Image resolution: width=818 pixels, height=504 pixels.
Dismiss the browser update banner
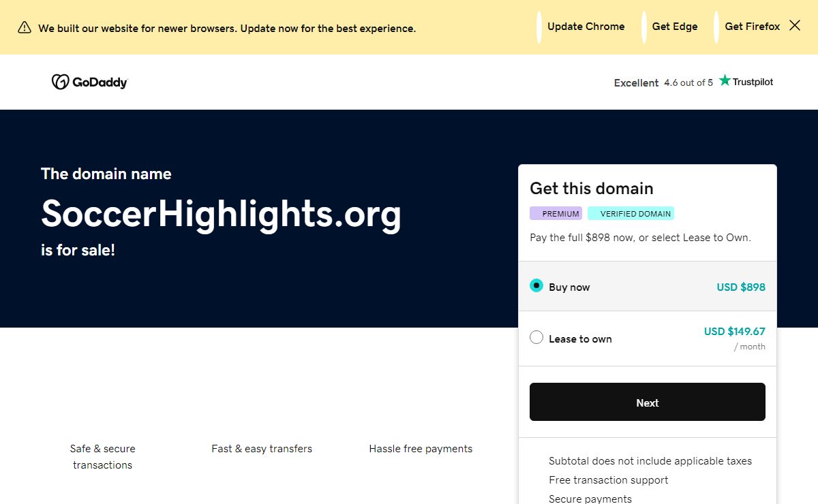[x=795, y=26]
